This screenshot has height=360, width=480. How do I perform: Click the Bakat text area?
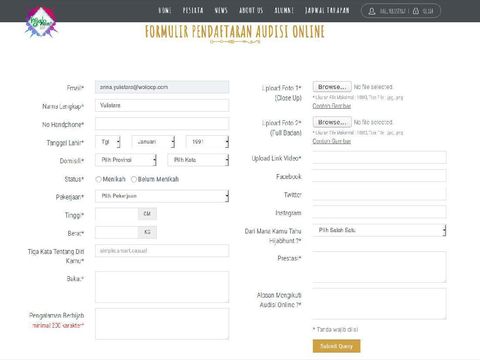(x=162, y=287)
